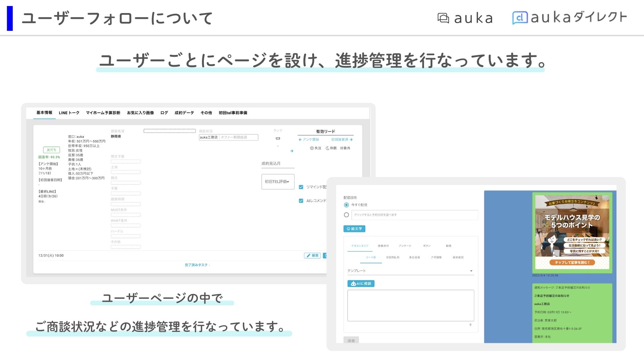644x362 pixels.
Task: Open the AIに相談 robot button
Action: (x=361, y=284)
